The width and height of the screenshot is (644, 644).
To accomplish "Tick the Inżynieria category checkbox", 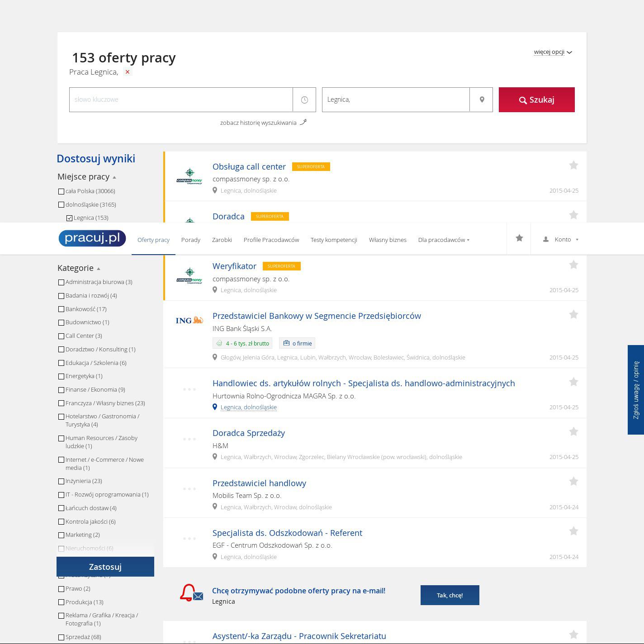I will click(62, 481).
